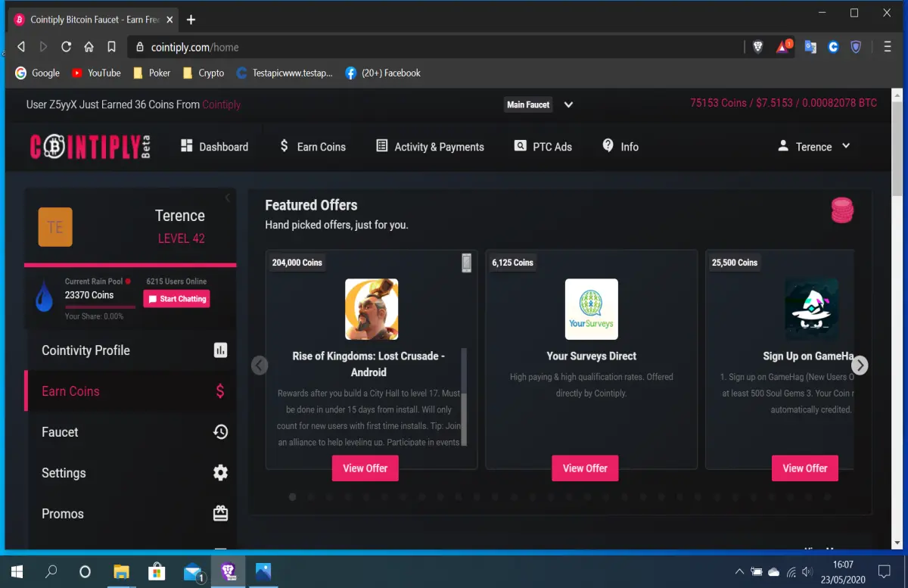Click the browser home button
Viewport: 908px width, 588px height.
coord(89,47)
